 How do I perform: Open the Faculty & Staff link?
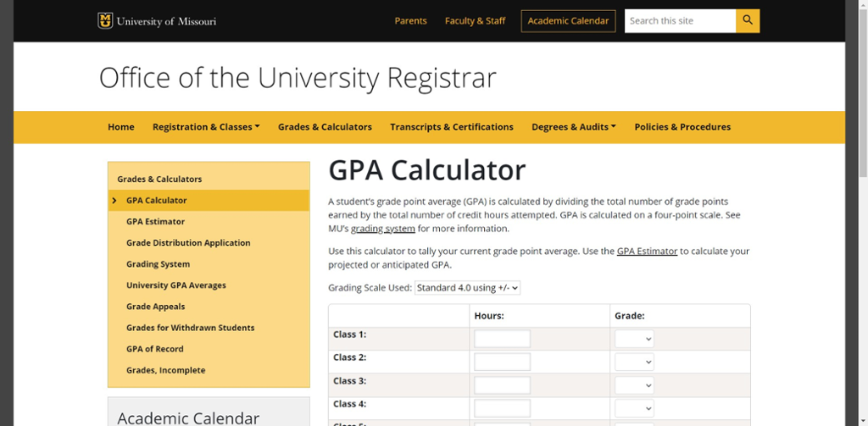475,21
